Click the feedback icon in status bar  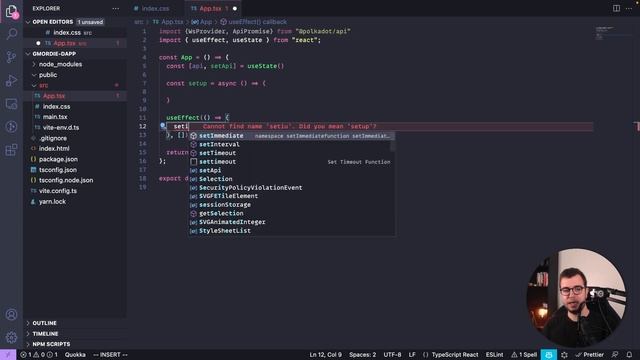coord(615,355)
